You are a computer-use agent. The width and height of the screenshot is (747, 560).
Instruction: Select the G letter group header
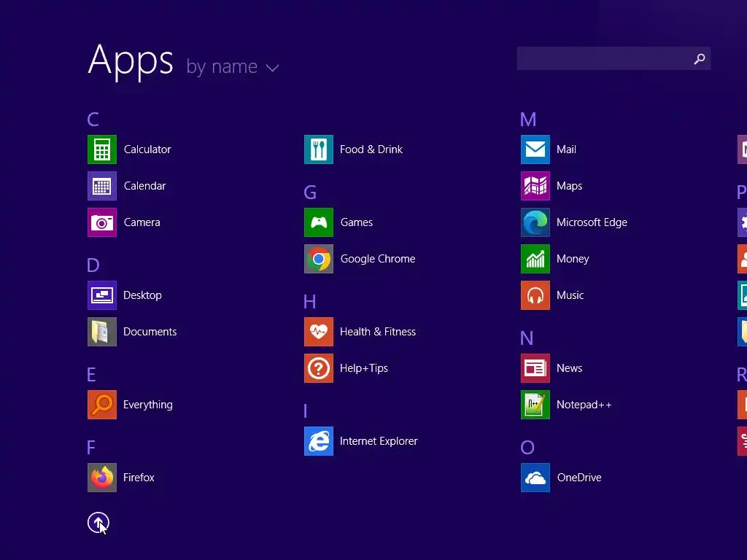(310, 192)
